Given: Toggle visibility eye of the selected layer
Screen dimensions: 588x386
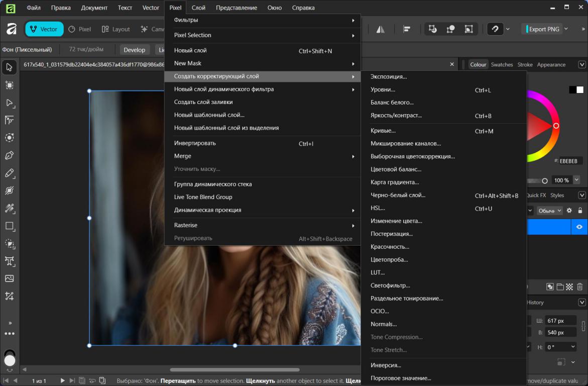Looking at the screenshot, I should pos(579,227).
